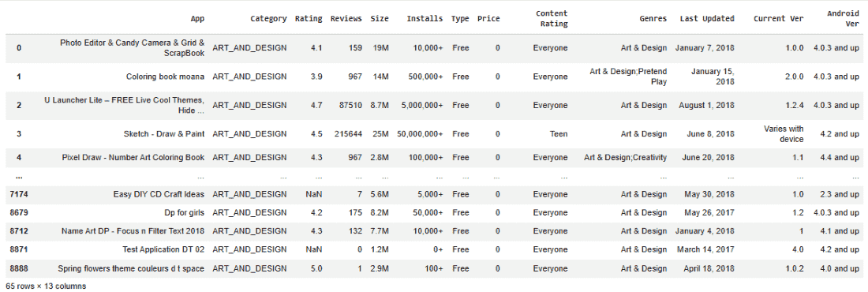Click the Art & Design;Pretend Play genre cell
This screenshot has height=292, width=868.
click(629, 77)
